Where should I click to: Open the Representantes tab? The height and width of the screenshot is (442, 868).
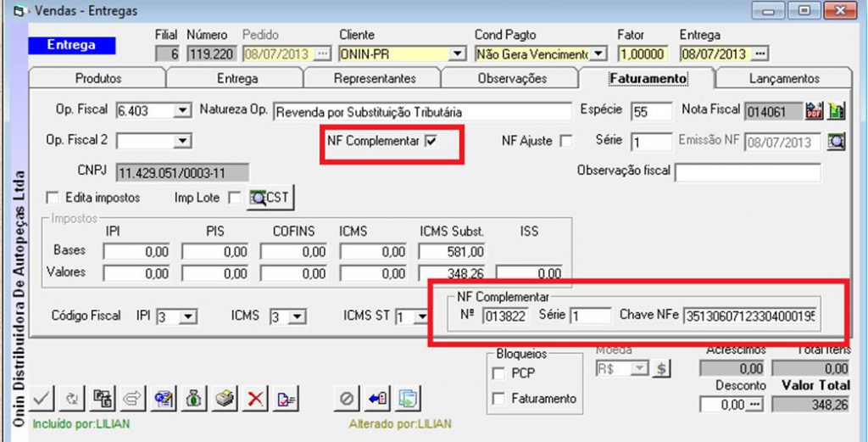pyautogui.click(x=375, y=78)
